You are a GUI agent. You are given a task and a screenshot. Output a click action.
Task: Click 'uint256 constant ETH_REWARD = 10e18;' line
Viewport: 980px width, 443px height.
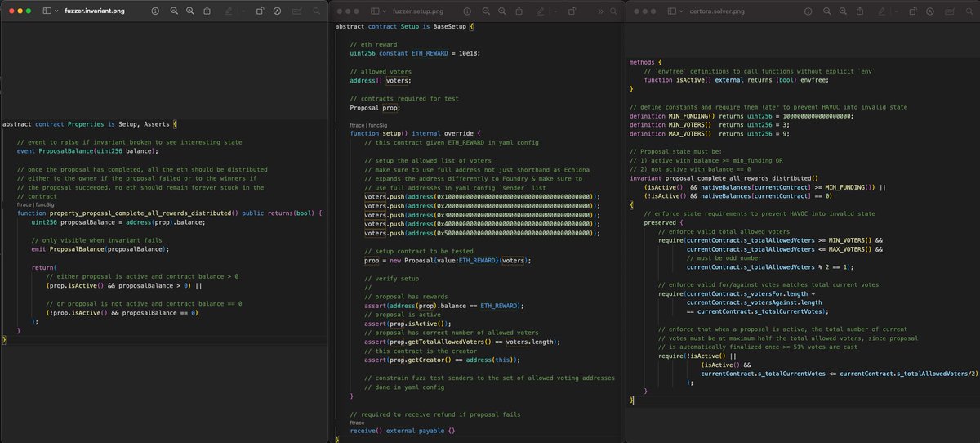(414, 53)
